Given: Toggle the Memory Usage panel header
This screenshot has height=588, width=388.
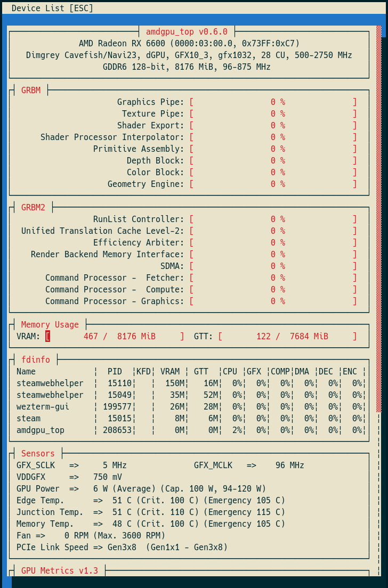Looking at the screenshot, I should tap(50, 325).
